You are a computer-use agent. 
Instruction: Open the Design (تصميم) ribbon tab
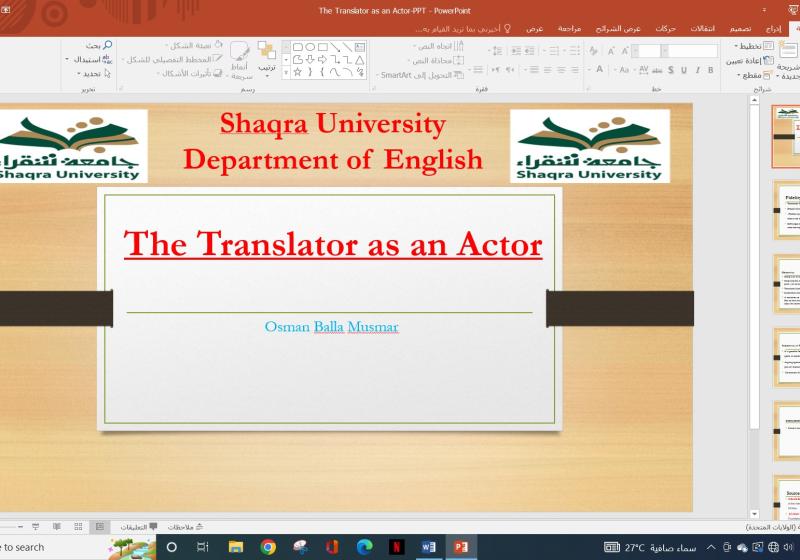(741, 29)
